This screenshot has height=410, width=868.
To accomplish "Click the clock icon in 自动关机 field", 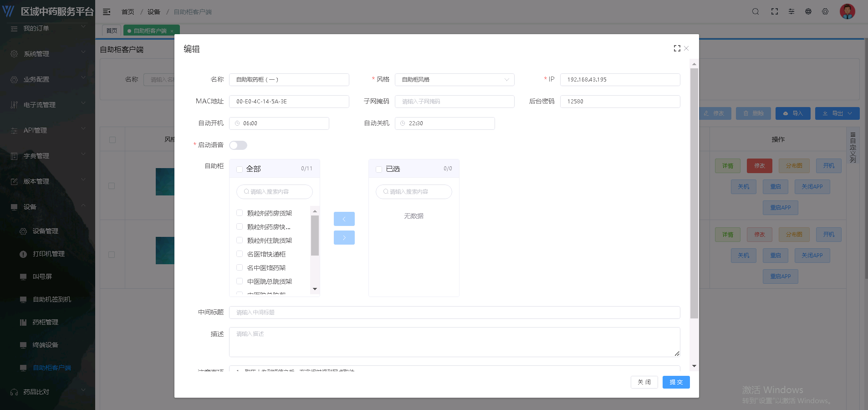I will pos(403,123).
